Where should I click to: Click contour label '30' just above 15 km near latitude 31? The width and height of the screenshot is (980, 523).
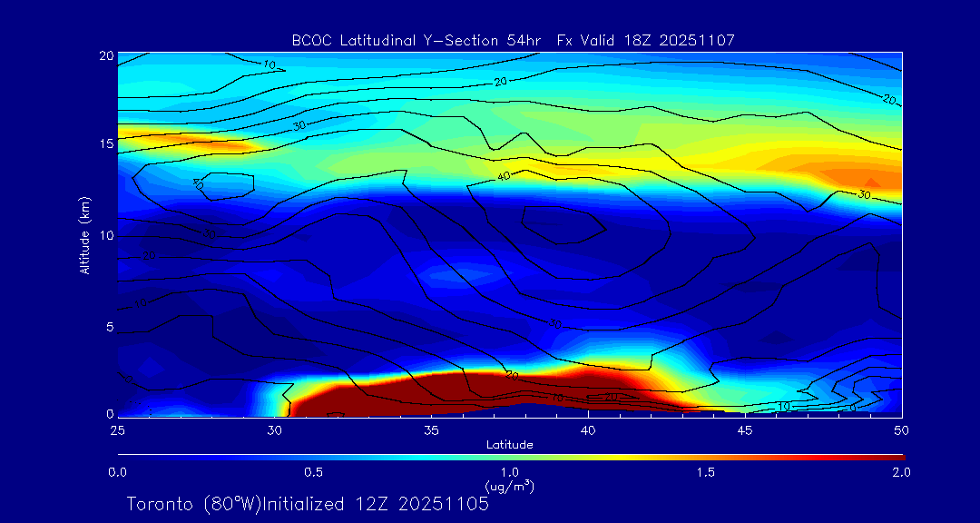pyautogui.click(x=299, y=125)
